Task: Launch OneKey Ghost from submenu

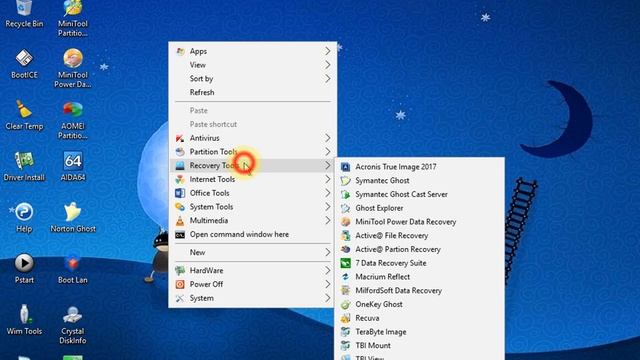Action: 420,304
